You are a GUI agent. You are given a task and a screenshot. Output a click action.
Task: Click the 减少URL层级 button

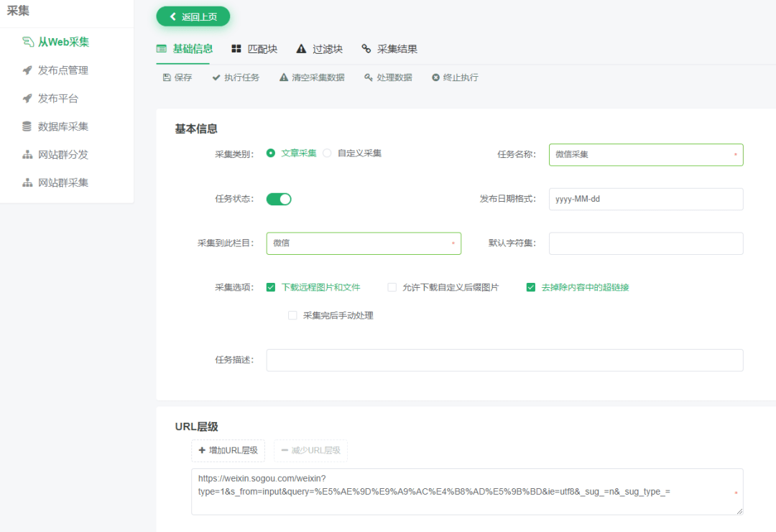pos(311,450)
